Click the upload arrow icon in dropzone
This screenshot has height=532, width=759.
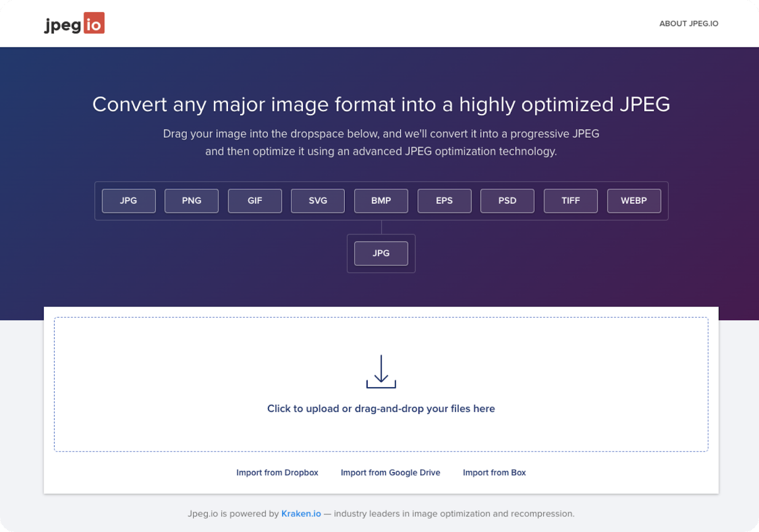point(381,372)
